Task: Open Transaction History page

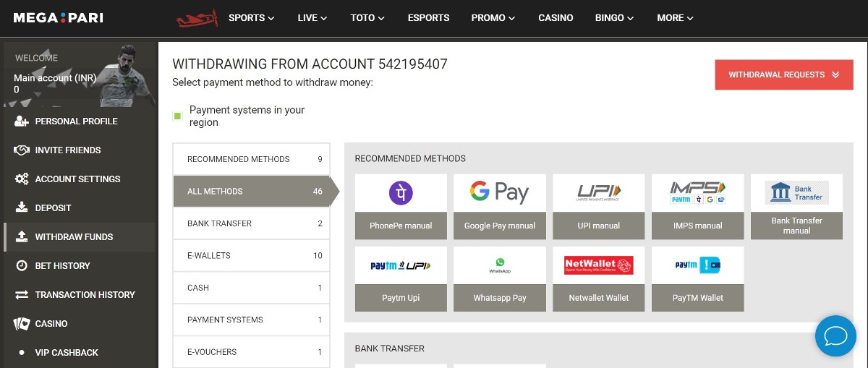Action: (85, 295)
